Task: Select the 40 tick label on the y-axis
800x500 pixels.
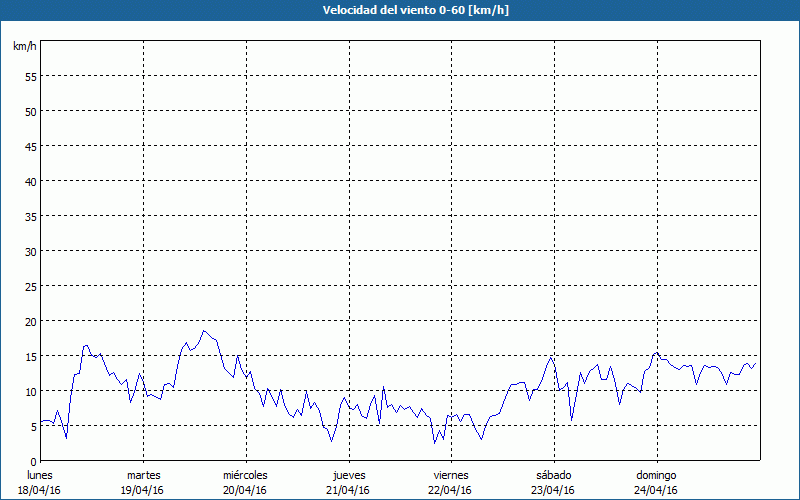Action: point(30,181)
